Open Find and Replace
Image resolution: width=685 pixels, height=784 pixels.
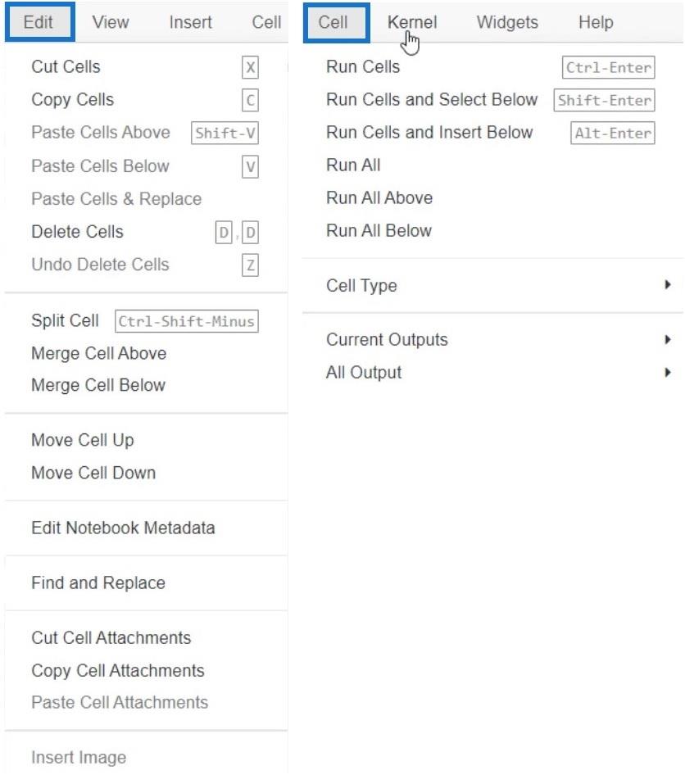coord(146,583)
